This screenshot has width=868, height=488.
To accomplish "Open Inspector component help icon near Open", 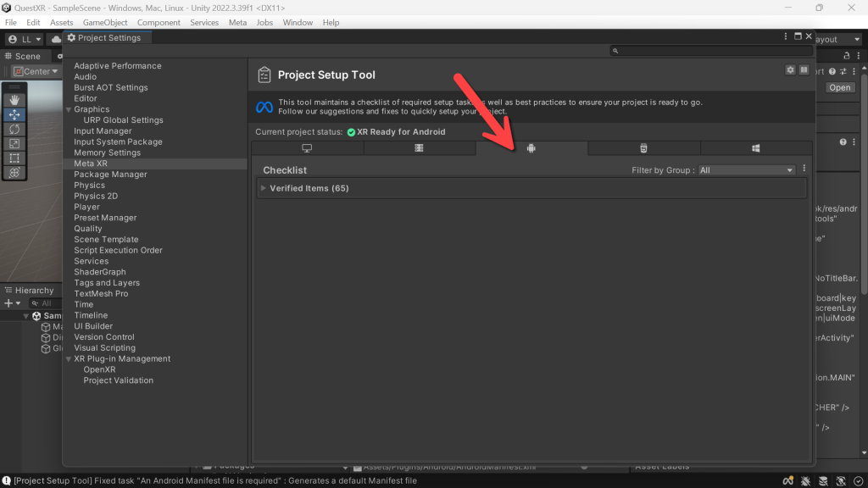I will (832, 71).
